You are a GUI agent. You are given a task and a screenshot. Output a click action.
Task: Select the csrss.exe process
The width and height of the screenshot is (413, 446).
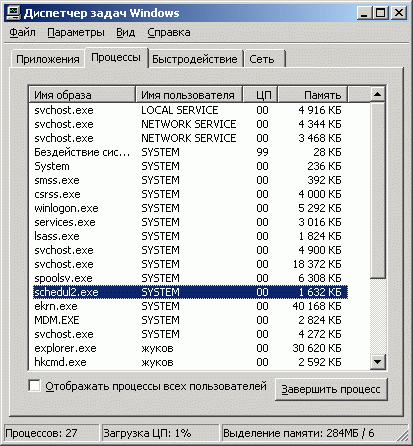(x=190, y=194)
